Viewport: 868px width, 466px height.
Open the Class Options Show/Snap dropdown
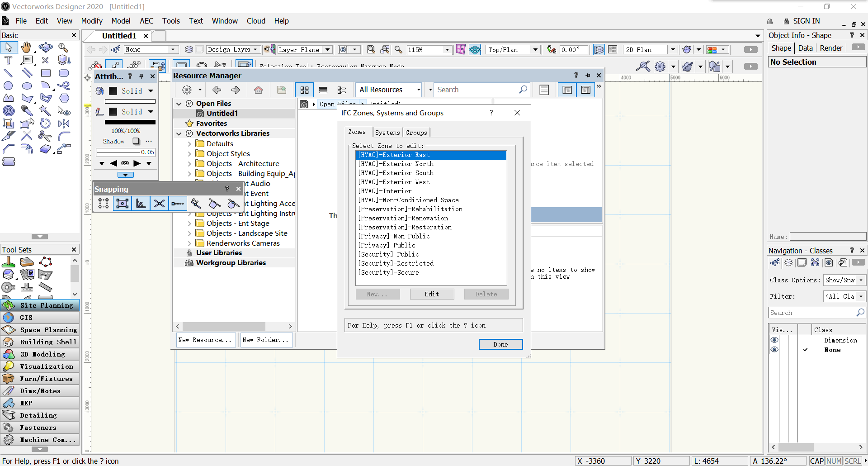click(844, 280)
